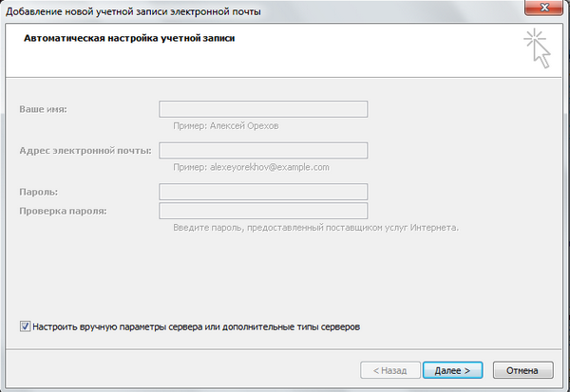Click the "Отмена" button
Viewport: 570px width, 392px height.
pyautogui.click(x=522, y=369)
